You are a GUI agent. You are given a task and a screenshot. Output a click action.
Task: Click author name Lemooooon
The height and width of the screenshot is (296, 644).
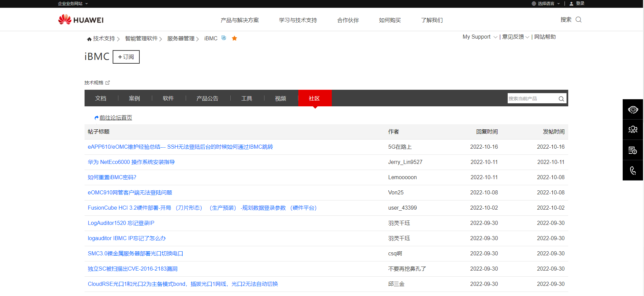402,177
